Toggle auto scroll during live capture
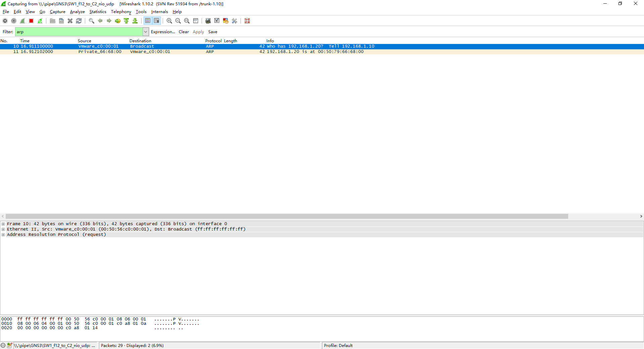644x349 pixels. (x=157, y=21)
